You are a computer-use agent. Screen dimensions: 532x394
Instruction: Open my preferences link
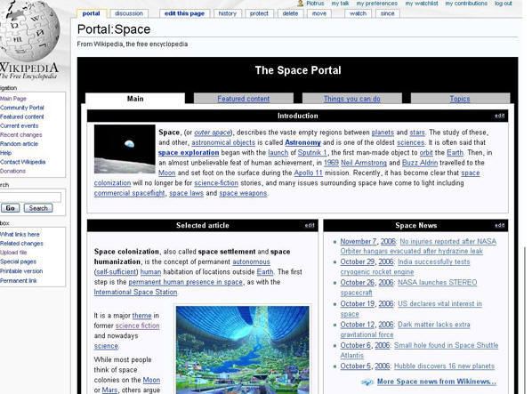pos(377,4)
